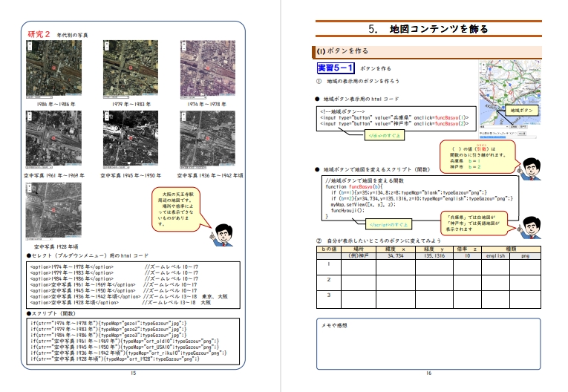This screenshot has width=568, height=392.
Task: Click the script line containing ort_old10
Action: [x=125, y=341]
